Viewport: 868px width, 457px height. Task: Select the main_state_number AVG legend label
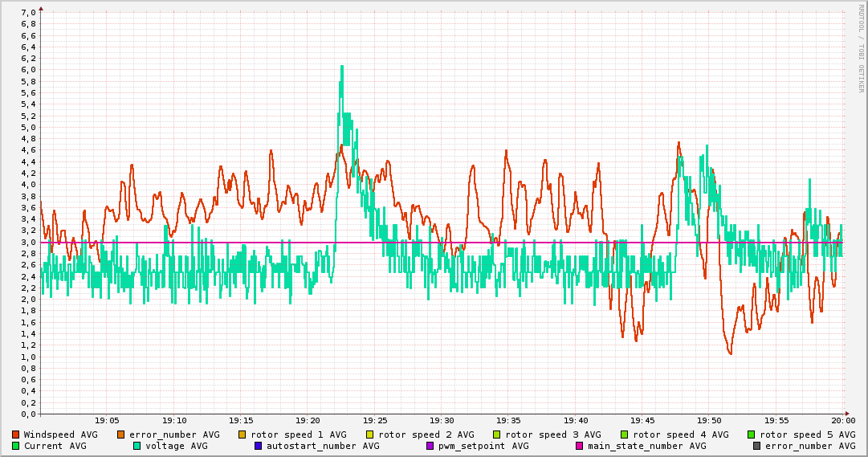[x=647, y=446]
